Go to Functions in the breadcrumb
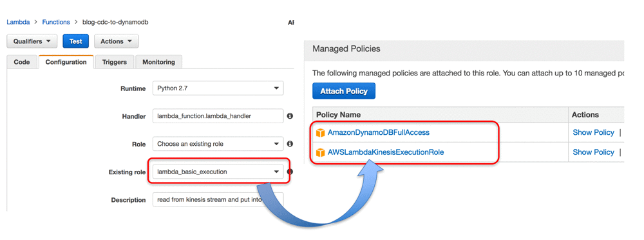 (x=56, y=22)
